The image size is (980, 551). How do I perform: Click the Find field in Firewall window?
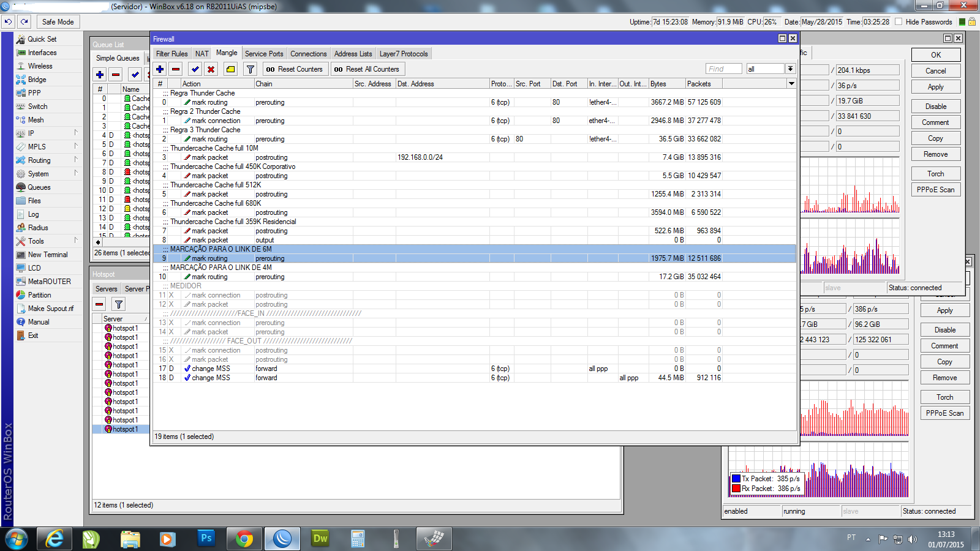724,69
